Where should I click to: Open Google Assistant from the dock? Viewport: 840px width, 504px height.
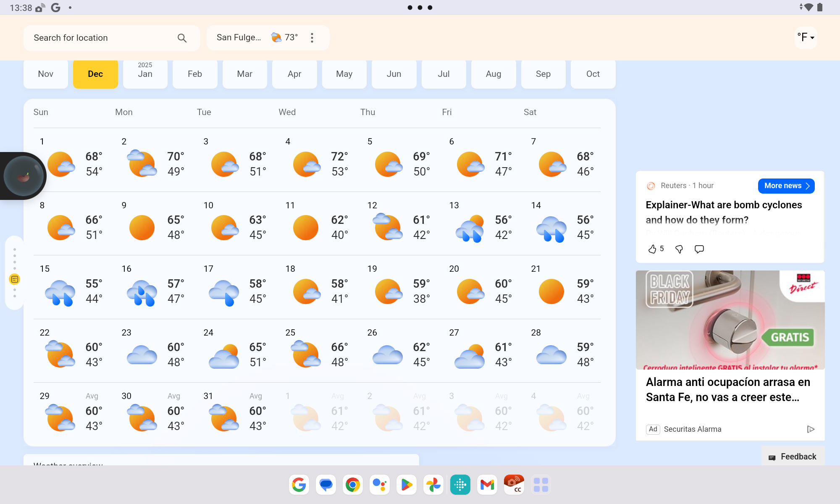pyautogui.click(x=380, y=485)
